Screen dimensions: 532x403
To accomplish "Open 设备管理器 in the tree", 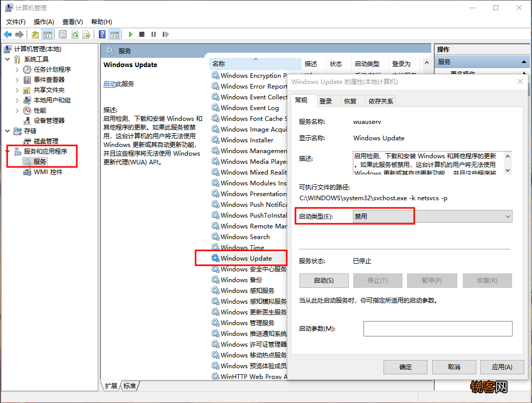I will 49,120.
